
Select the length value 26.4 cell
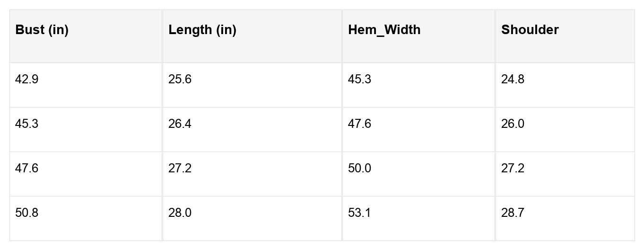180,124
